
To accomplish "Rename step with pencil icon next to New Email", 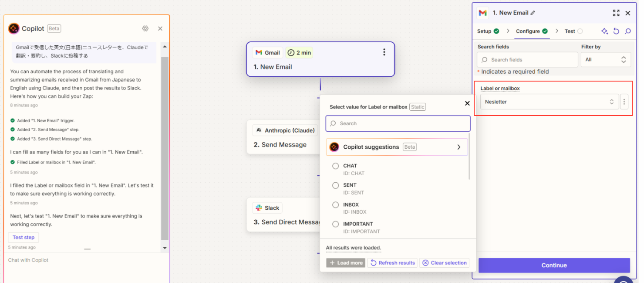I will tap(533, 13).
